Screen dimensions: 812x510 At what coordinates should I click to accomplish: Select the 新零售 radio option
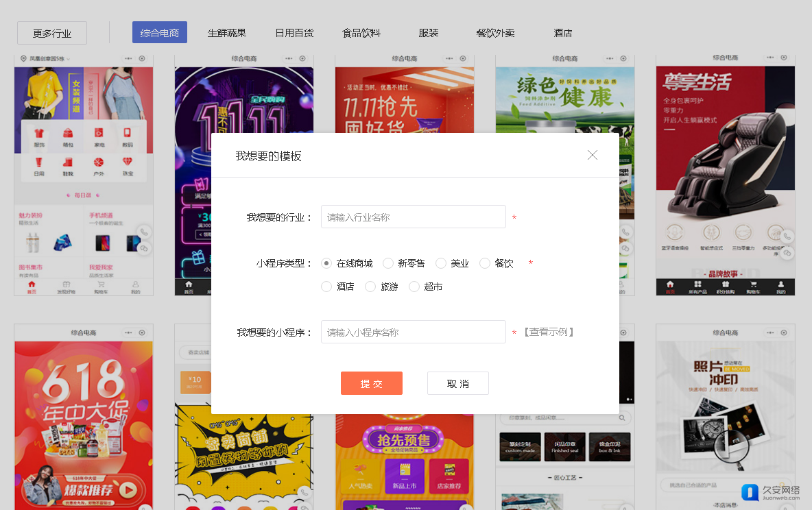coord(388,263)
